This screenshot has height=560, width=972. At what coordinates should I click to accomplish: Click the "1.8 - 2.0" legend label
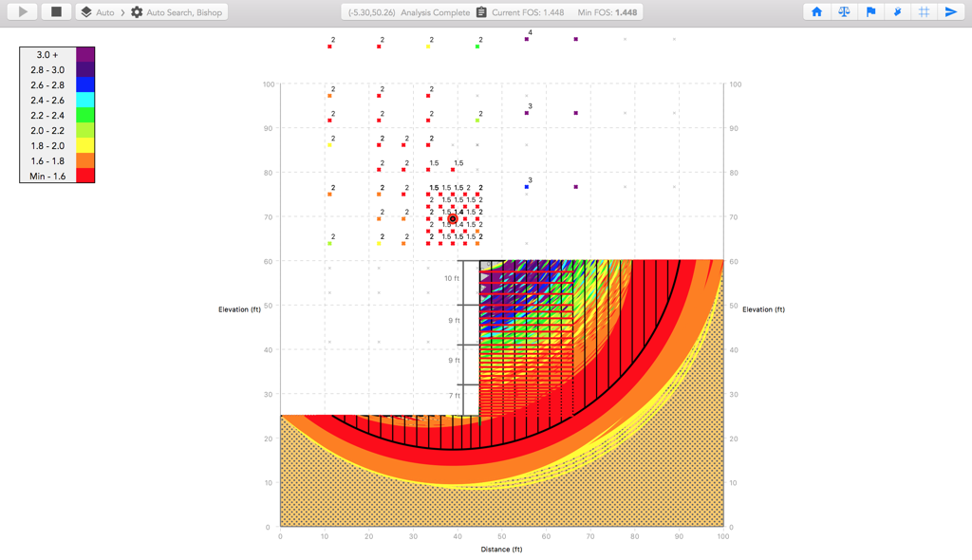click(x=47, y=146)
